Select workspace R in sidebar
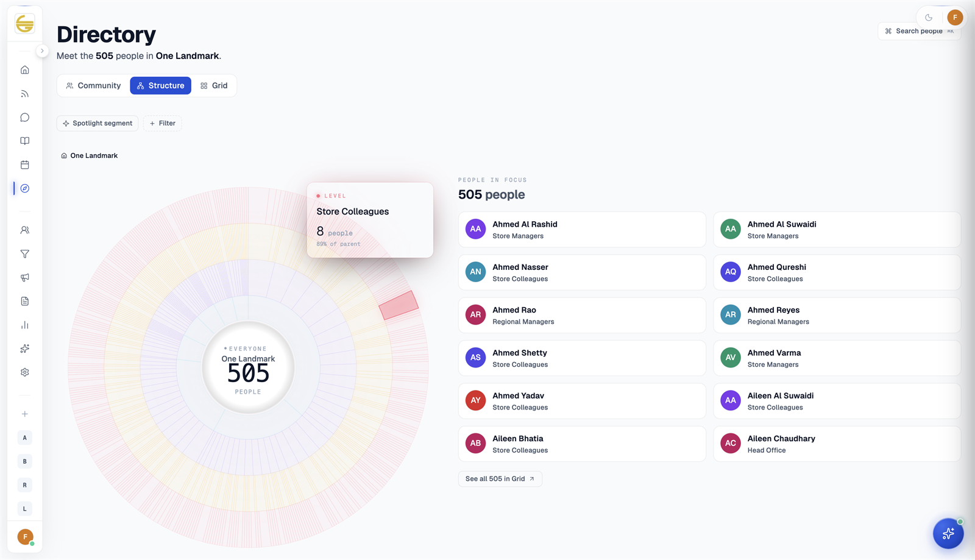This screenshot has width=975, height=560. point(25,485)
